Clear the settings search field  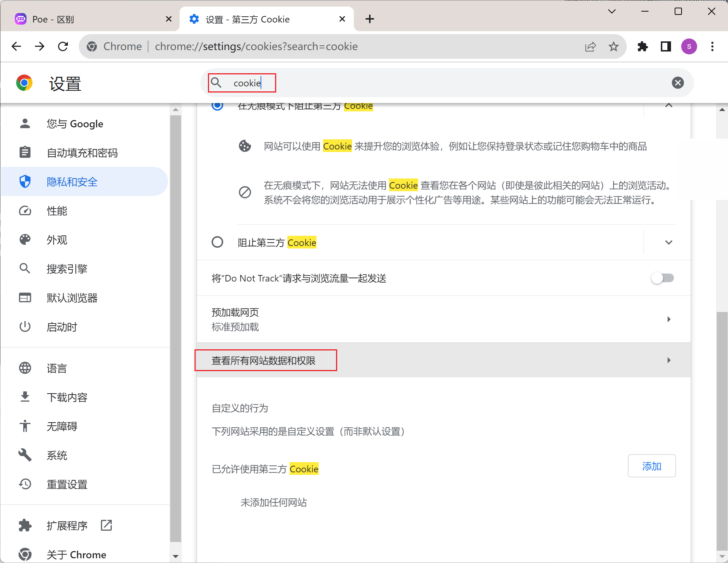[678, 83]
